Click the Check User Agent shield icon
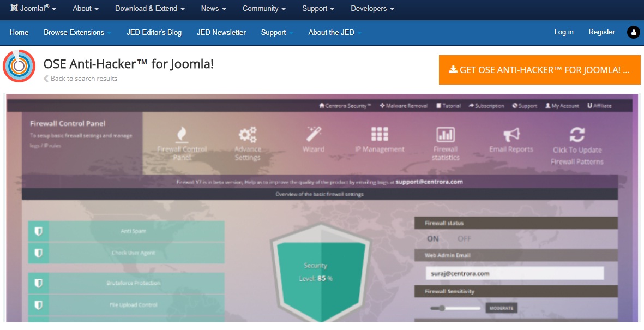Viewport: 644px width, 330px height. pyautogui.click(x=38, y=253)
